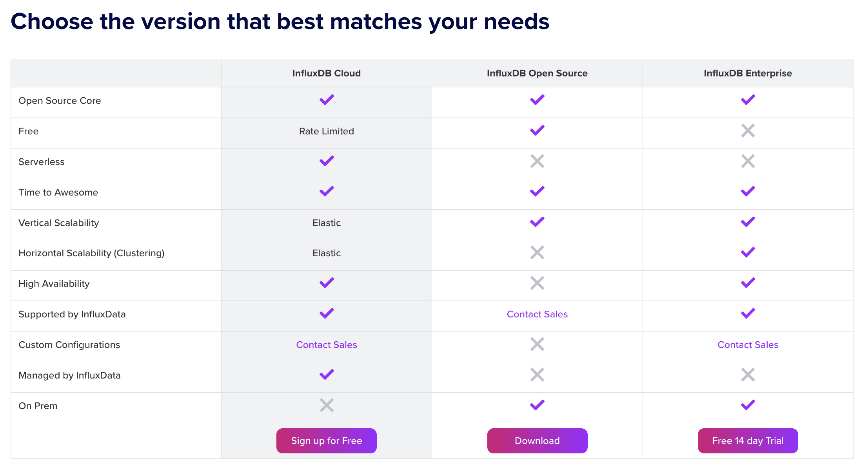Click Contact Sales link under InfluxDB Enterprise
Viewport: 868px width, 471px height.
(x=748, y=345)
